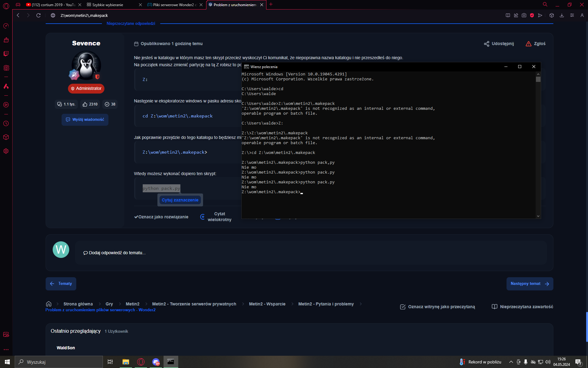Open Twitch icon in Opera sidebar
This screenshot has height=368, width=588.
click(x=6, y=54)
